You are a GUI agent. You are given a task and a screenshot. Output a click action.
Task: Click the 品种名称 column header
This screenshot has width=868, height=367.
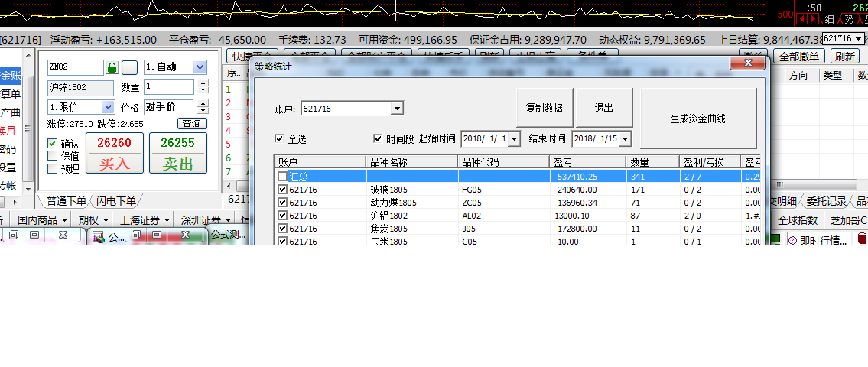[x=411, y=162]
